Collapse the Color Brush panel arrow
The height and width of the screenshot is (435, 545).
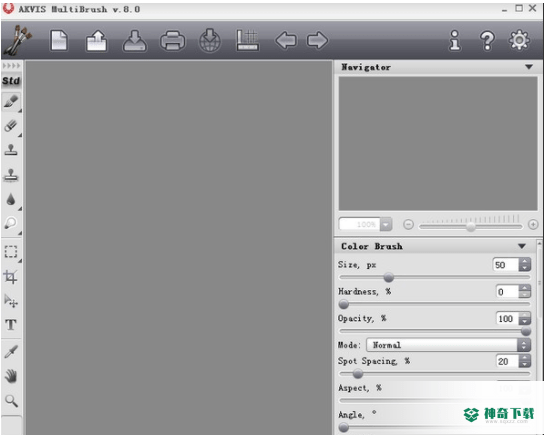click(522, 246)
